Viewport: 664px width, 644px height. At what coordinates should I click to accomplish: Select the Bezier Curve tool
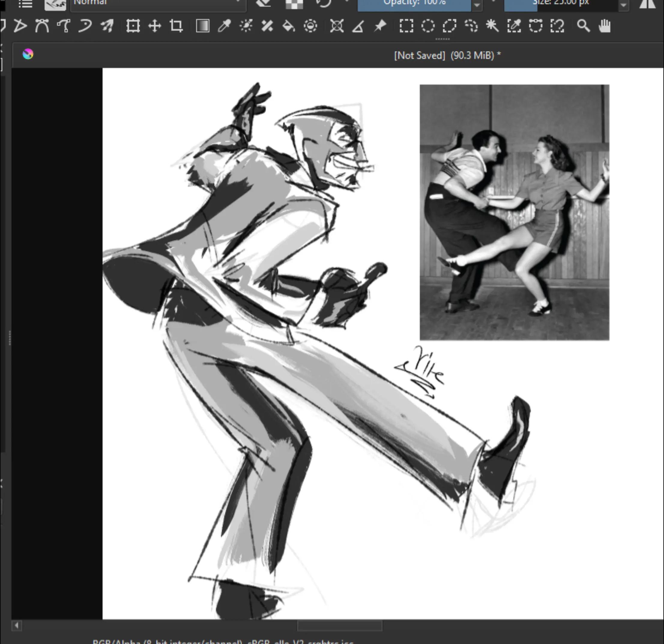(x=42, y=26)
